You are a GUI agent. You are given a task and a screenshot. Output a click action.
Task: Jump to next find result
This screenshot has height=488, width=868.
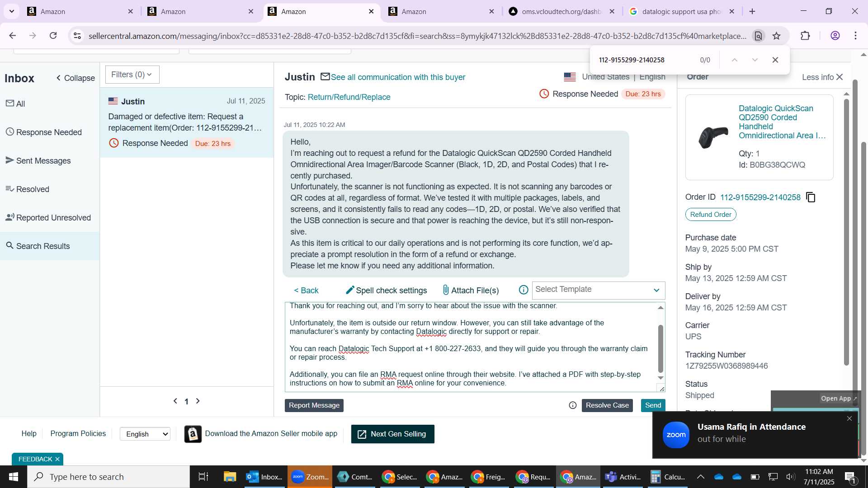click(755, 60)
